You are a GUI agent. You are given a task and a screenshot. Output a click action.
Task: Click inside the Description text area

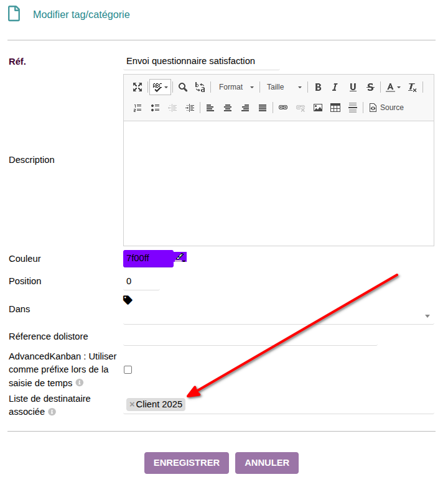click(279, 183)
